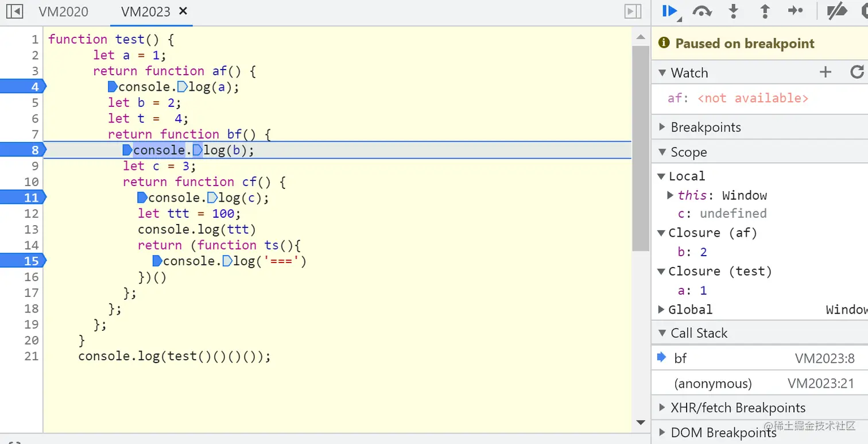This screenshot has width=868, height=444.
Task: Select the bf call stack frame
Action: (x=759, y=358)
